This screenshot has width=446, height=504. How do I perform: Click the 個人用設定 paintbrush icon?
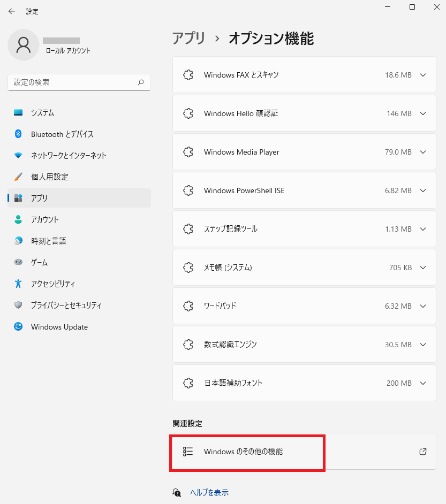(x=18, y=177)
